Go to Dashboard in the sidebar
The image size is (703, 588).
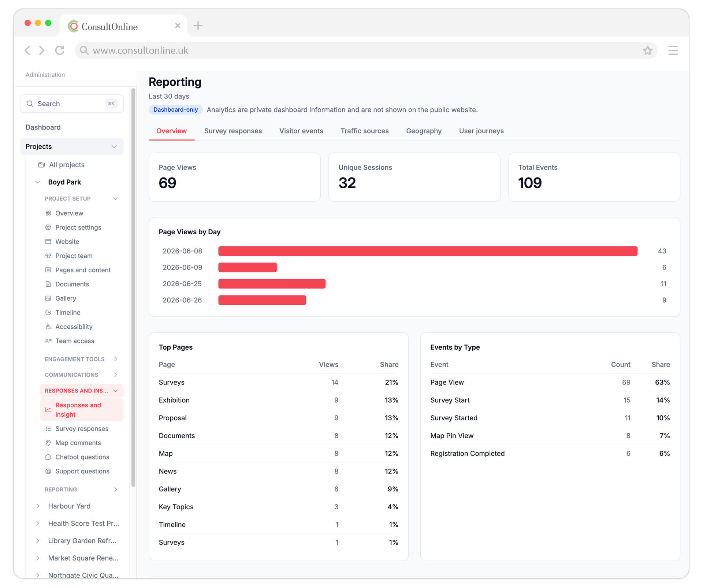pyautogui.click(x=43, y=127)
